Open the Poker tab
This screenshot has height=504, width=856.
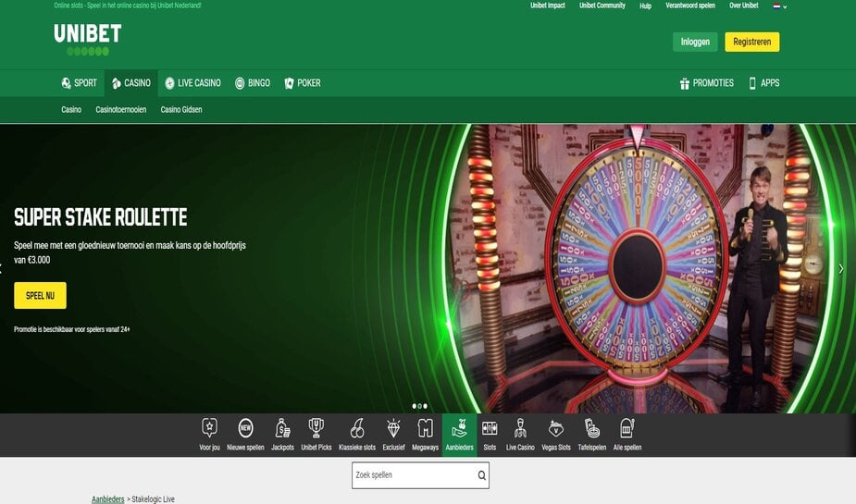coord(303,83)
